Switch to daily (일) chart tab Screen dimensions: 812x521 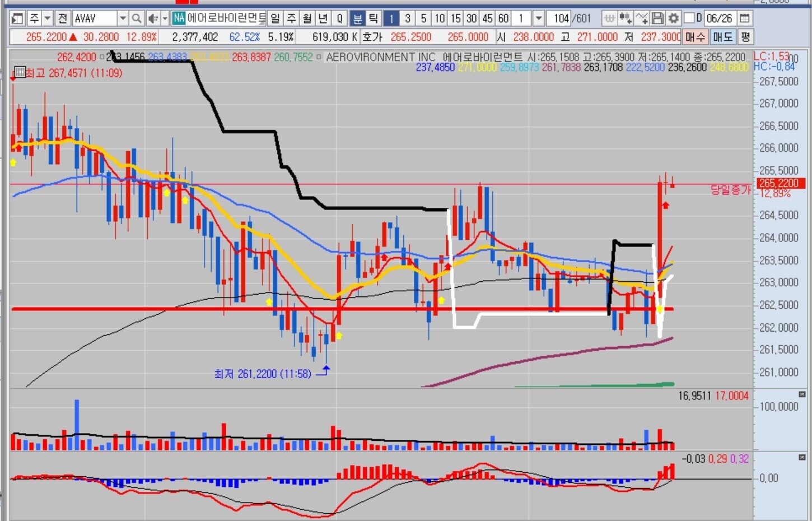coord(275,18)
